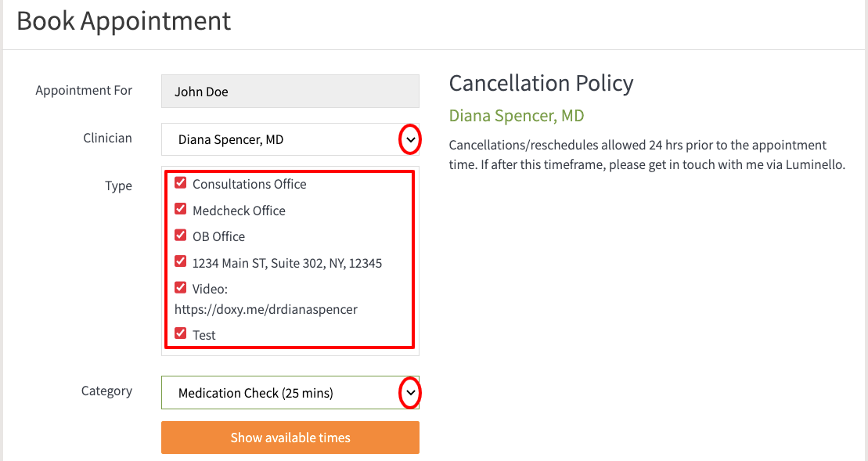Click the Clinician field label

coord(107,138)
